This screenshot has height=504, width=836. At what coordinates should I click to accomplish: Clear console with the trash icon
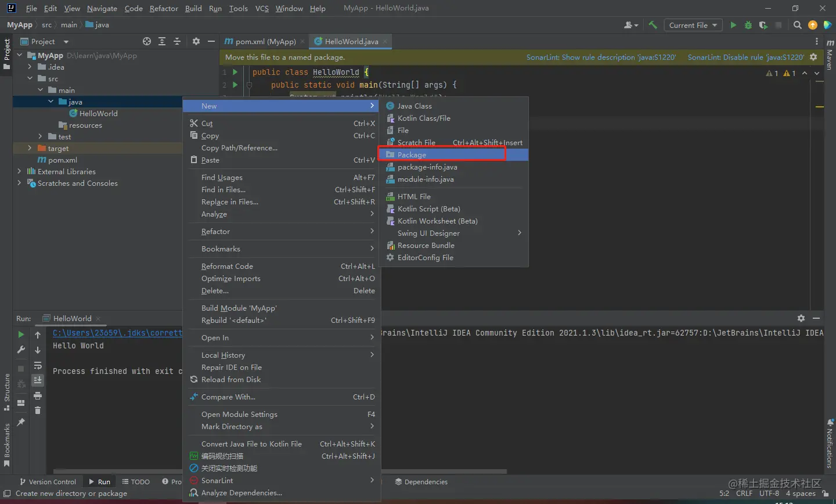tap(38, 411)
